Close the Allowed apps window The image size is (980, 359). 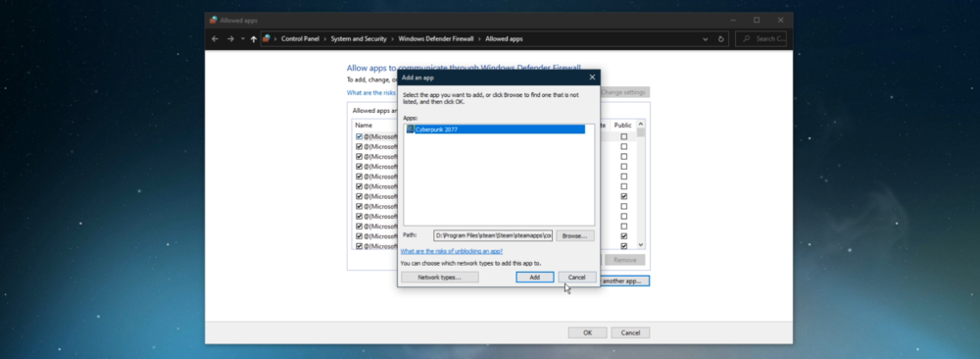[x=781, y=20]
